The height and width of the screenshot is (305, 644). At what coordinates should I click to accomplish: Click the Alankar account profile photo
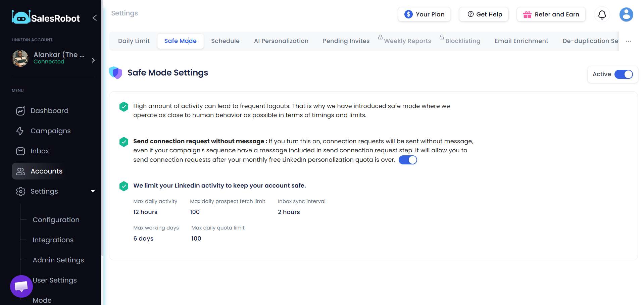pos(20,58)
